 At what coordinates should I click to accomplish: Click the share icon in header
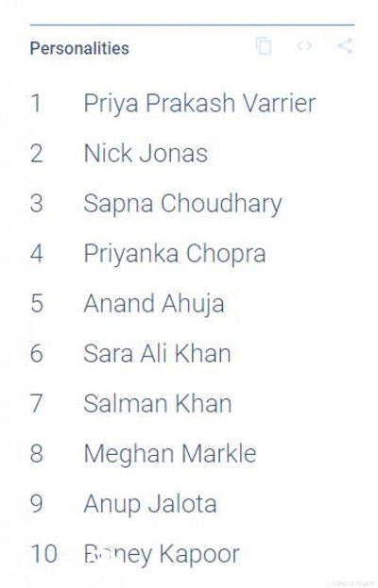[x=345, y=45]
